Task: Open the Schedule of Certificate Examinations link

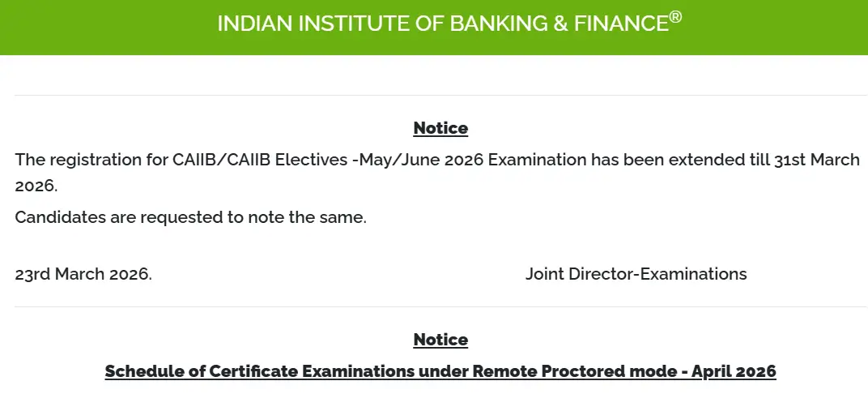Action: [440, 371]
